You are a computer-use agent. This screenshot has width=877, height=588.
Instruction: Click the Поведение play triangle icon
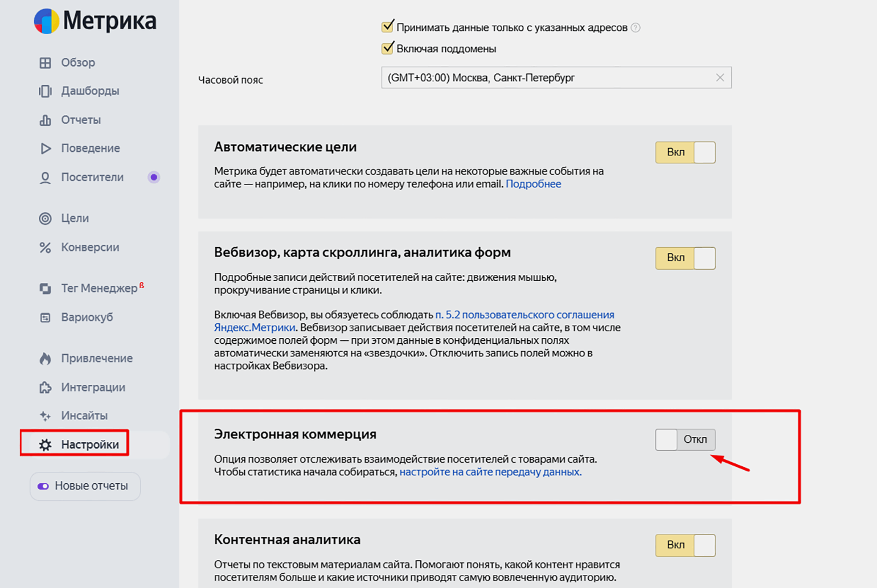pyautogui.click(x=45, y=149)
